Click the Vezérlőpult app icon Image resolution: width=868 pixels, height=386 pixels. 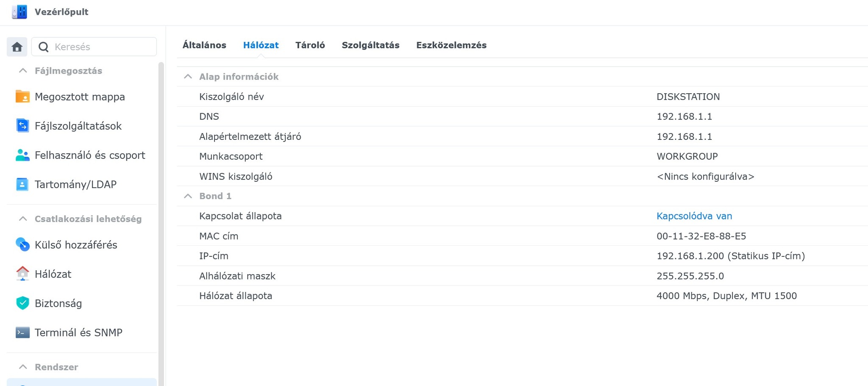coord(19,12)
